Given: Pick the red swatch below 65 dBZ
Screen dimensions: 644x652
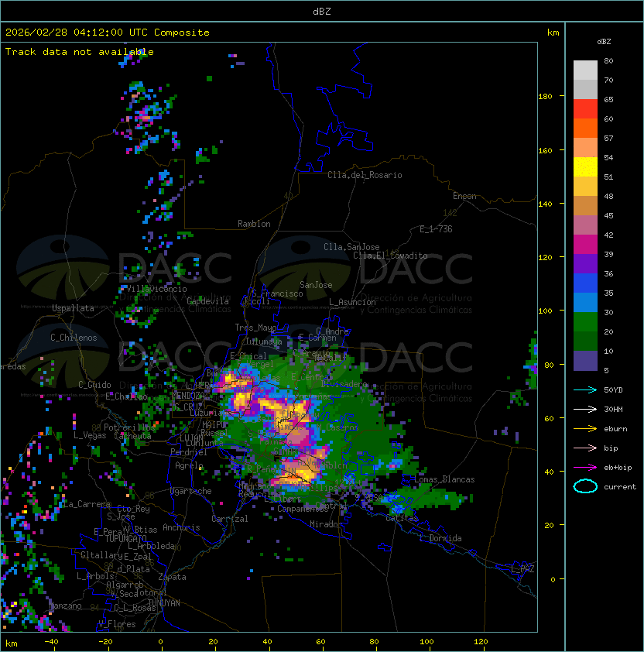Looking at the screenshot, I should click(585, 109).
